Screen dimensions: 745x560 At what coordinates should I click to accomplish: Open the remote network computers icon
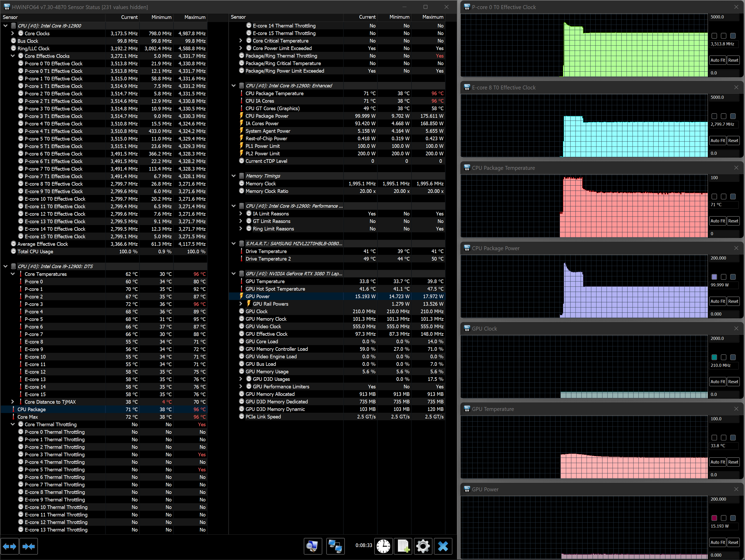pos(335,546)
